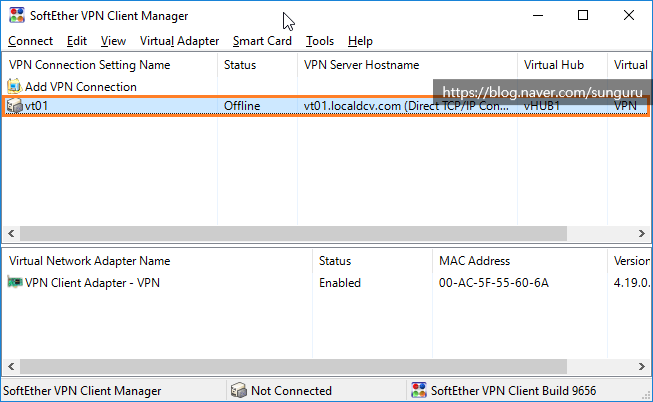The height and width of the screenshot is (402, 653).
Task: Click the SoftEther build icon in status bar
Action: coord(419,390)
